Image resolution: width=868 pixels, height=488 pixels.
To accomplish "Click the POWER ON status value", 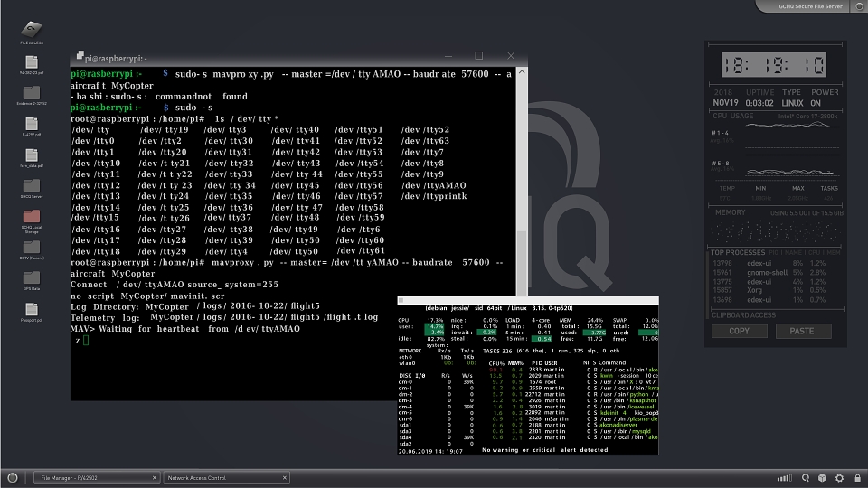I will [x=816, y=103].
